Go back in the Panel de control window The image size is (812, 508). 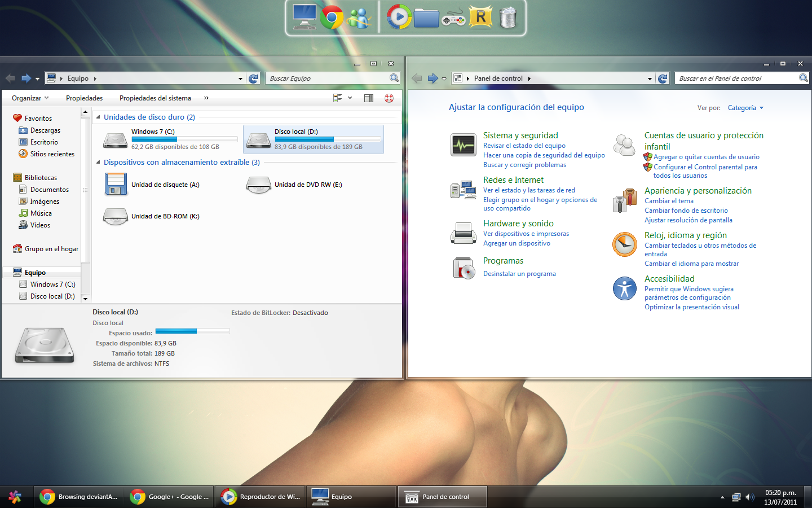point(417,78)
